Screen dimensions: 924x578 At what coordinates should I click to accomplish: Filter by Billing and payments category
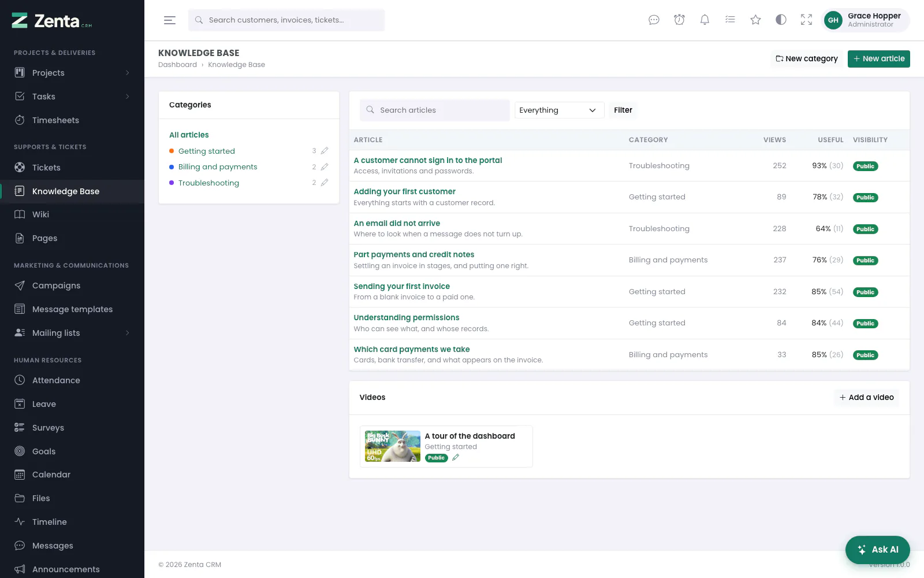click(218, 166)
